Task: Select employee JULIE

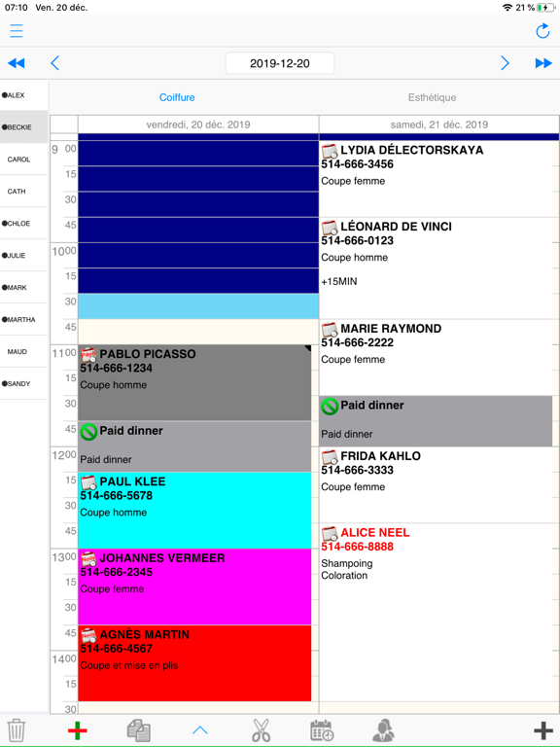Action: [23, 256]
